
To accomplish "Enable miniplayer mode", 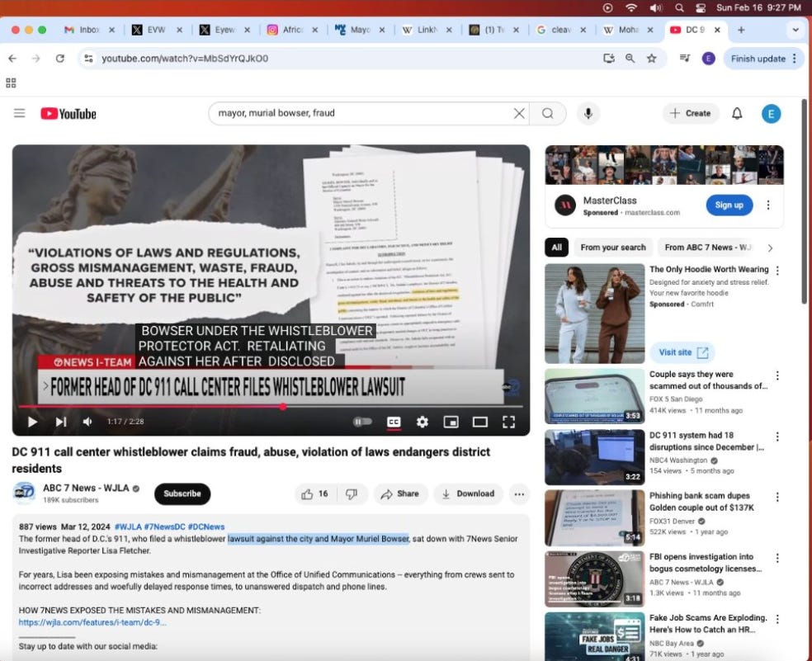I will 451,423.
